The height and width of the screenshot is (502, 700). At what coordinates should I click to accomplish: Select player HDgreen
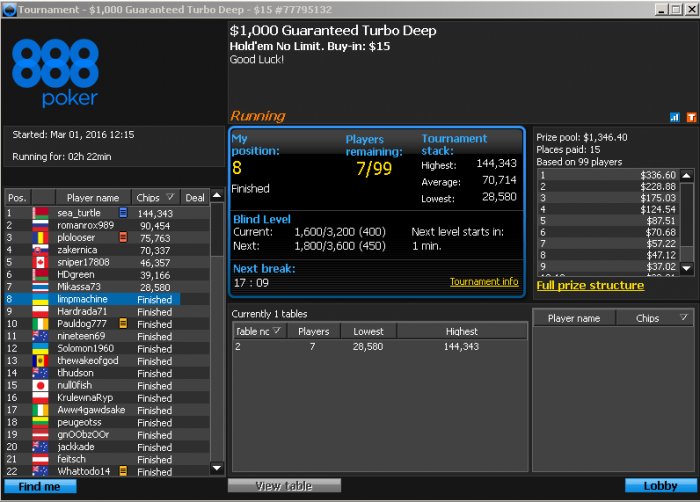(107, 274)
